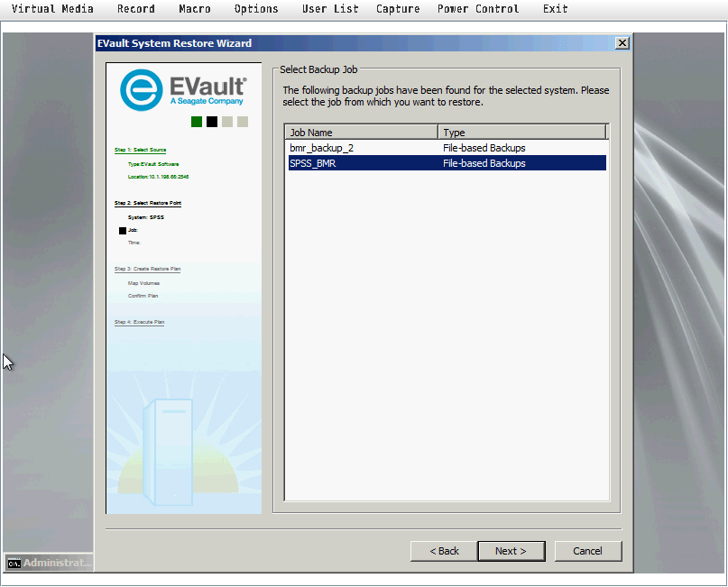Image resolution: width=728 pixels, height=587 pixels.
Task: Sort by the Type column header
Action: click(x=522, y=133)
